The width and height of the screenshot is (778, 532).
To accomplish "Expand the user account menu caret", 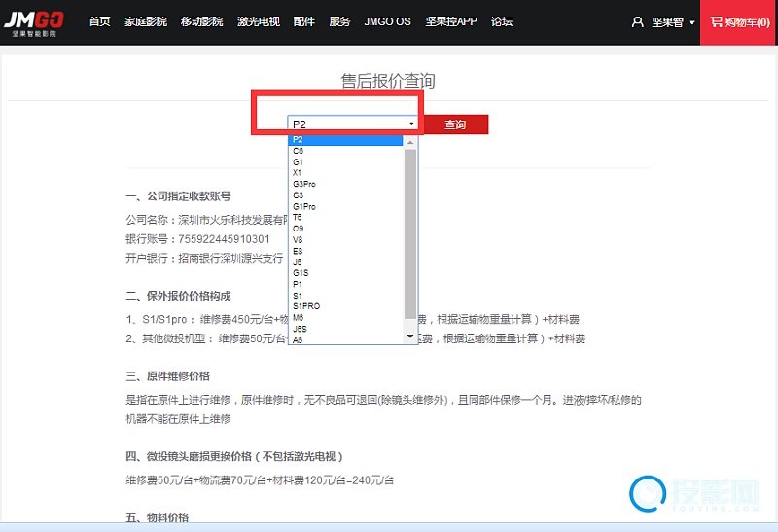I will [x=691, y=22].
